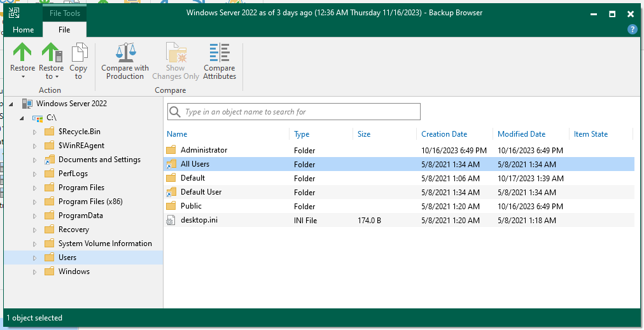This screenshot has height=330, width=644.
Task: Click the Public folder icon in list
Action: click(x=171, y=206)
